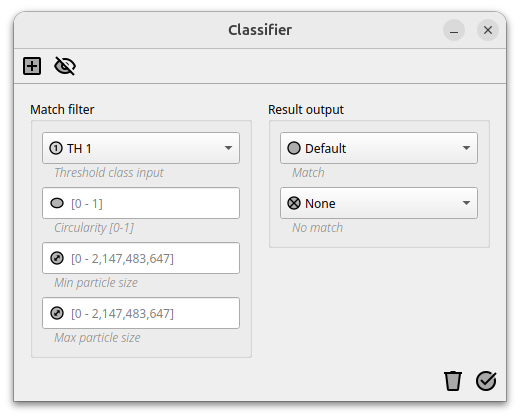This screenshot has height=418, width=520.
Task: Click the circularity oval icon
Action: coord(57,203)
